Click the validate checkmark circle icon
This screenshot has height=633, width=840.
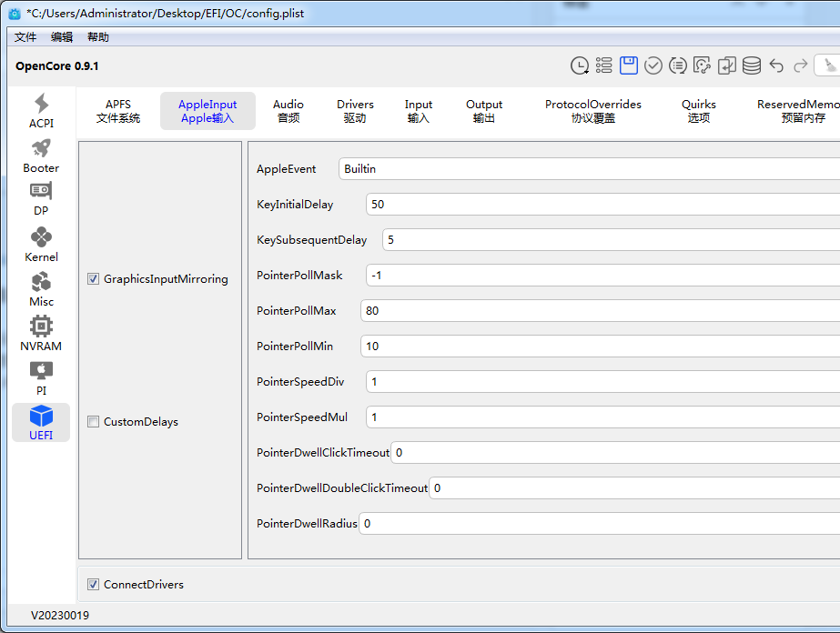(x=653, y=65)
